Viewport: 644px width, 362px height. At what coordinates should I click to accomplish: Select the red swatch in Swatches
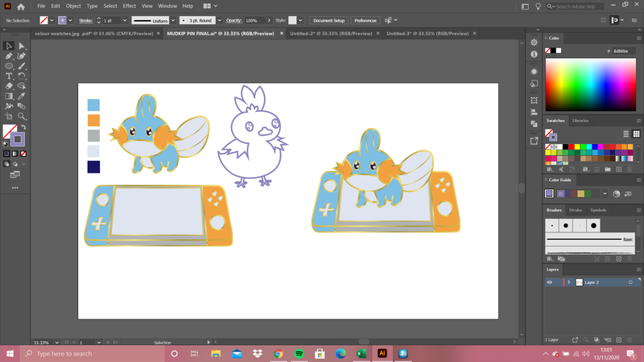click(572, 146)
